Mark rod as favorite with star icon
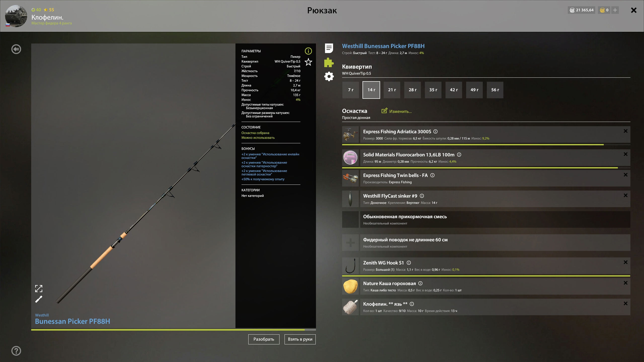The height and width of the screenshot is (362, 644). (308, 62)
